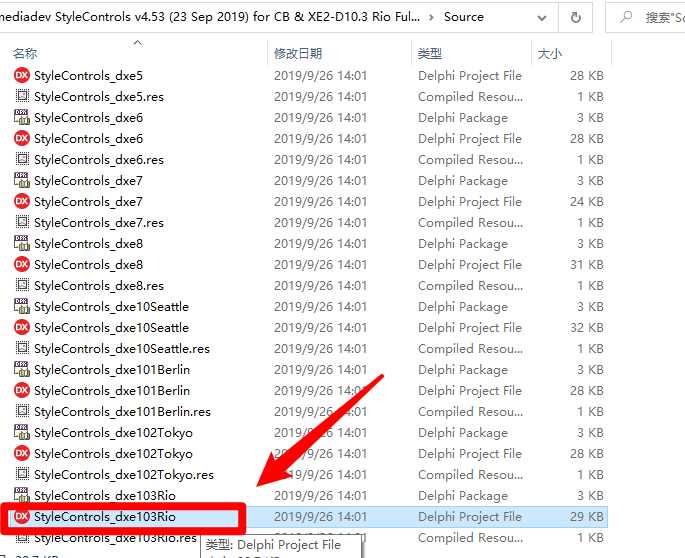Click the StyleControls_dxe101Berlin Delphi Package icon

click(22, 369)
